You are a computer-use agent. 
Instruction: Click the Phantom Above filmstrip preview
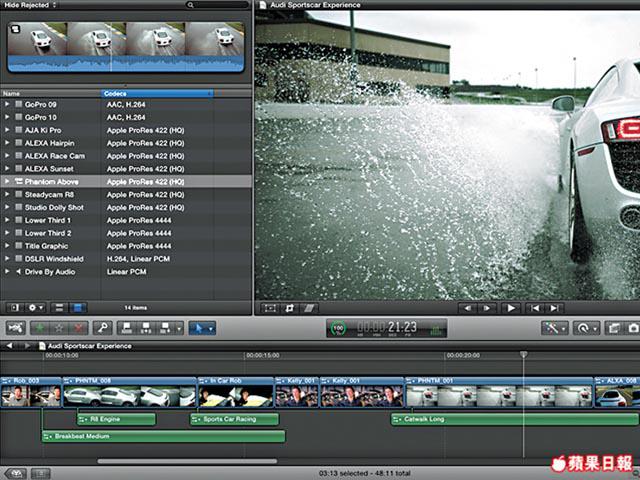(x=126, y=47)
